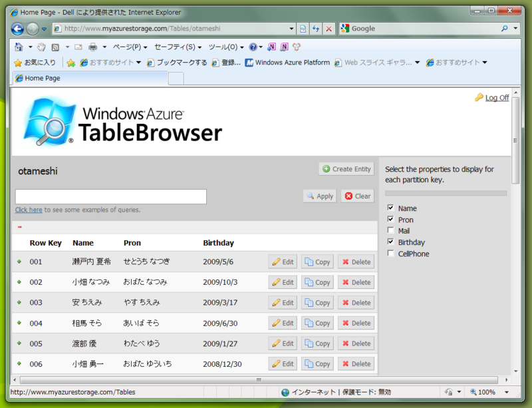Click the Birthday column header
532x408 pixels.
(x=219, y=243)
